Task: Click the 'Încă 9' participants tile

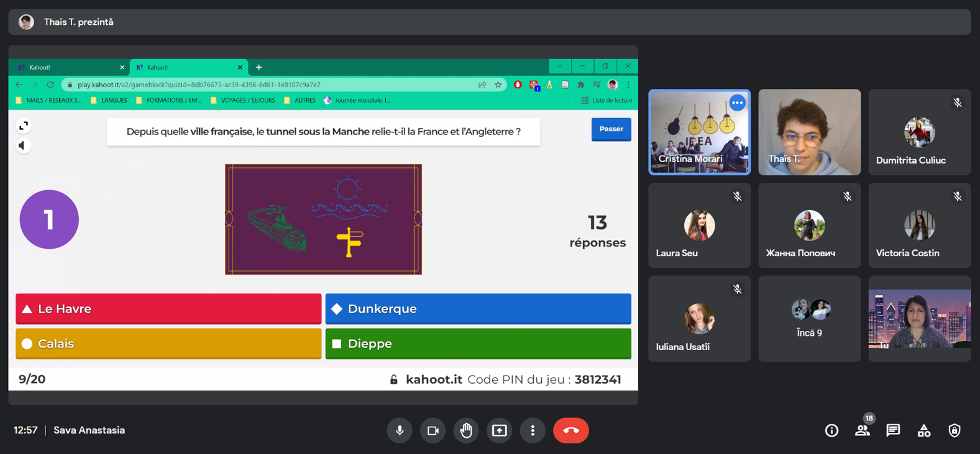Action: click(809, 318)
